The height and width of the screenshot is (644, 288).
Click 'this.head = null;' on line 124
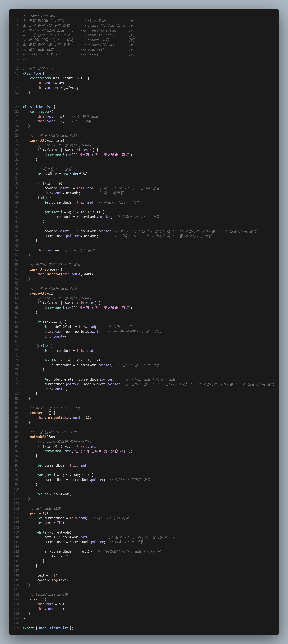click(52, 604)
